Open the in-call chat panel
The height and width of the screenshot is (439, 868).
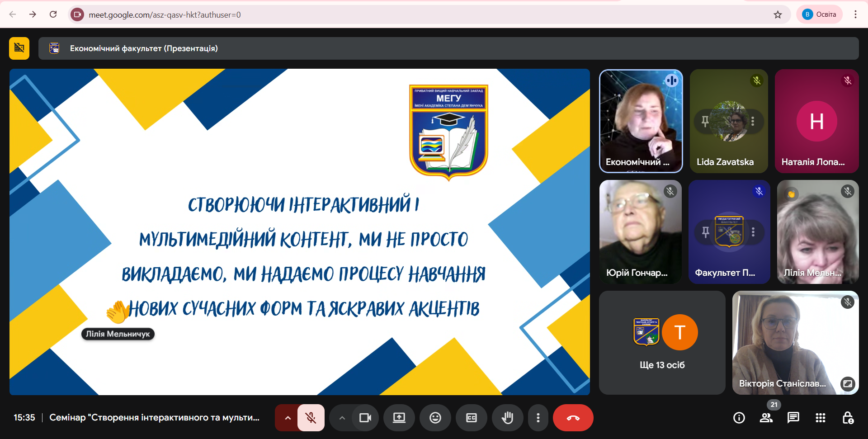(793, 418)
